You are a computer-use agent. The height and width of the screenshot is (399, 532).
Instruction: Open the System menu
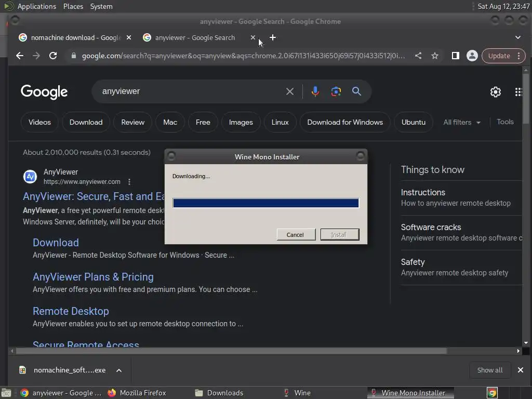tap(101, 6)
